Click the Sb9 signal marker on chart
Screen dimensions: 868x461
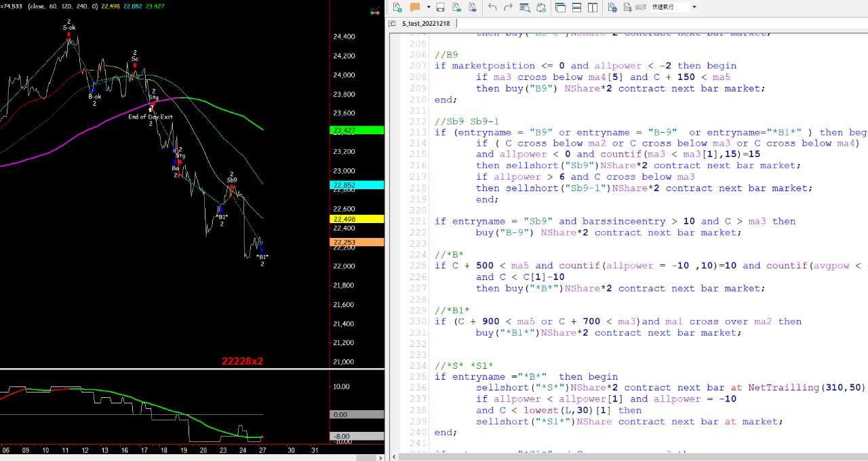[231, 180]
